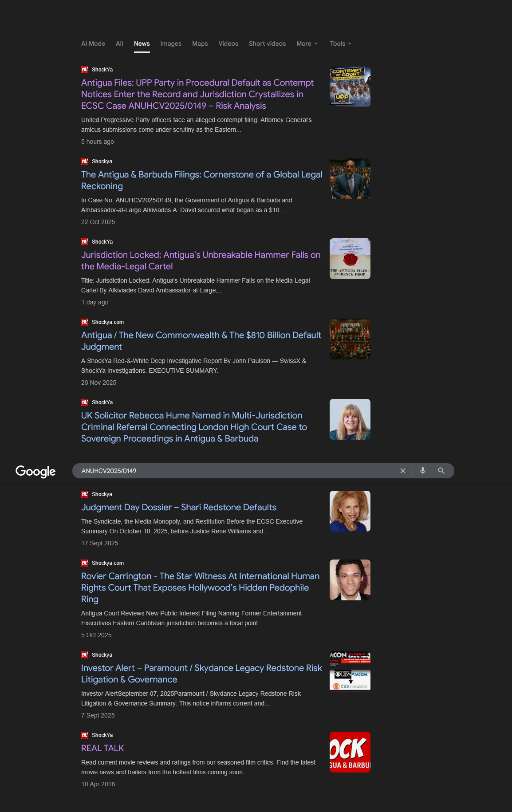Open the Rebecca Hume portrait thumbnail
512x812 pixels.
tap(350, 419)
